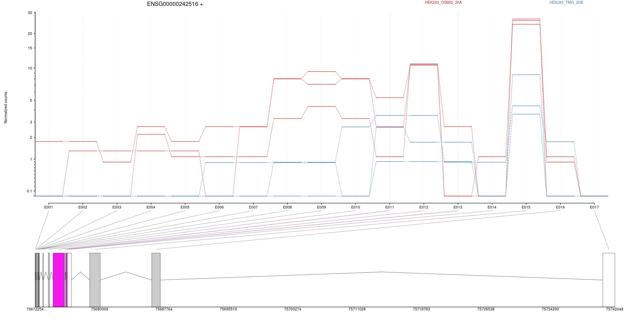Click y-axis tick value 5
The width and height of the screenshot is (644, 322).
point(31,100)
